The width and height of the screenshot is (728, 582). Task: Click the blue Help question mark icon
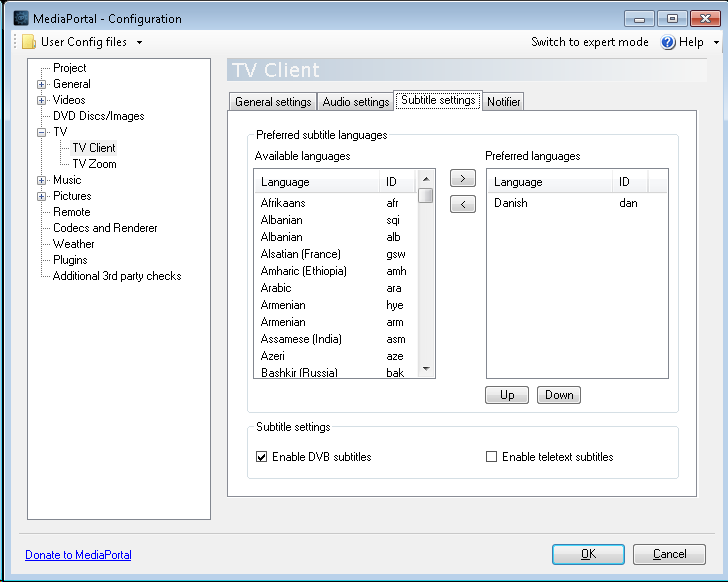pos(668,42)
